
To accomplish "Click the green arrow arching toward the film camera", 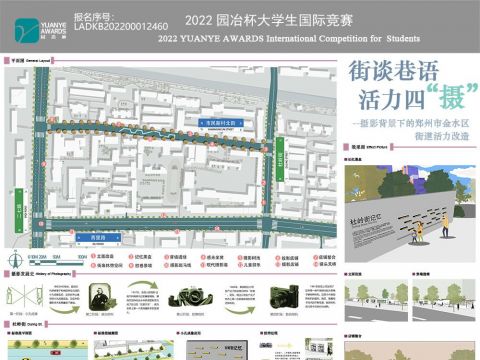I will point(144,285).
